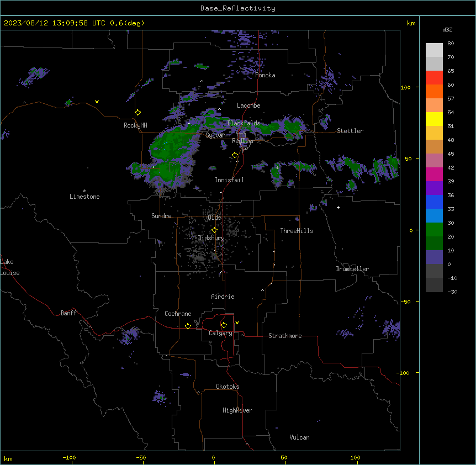Click the yellow diamond marker near RockyMH
Image resolution: width=476 pixels, height=465 pixels.
coord(138,113)
